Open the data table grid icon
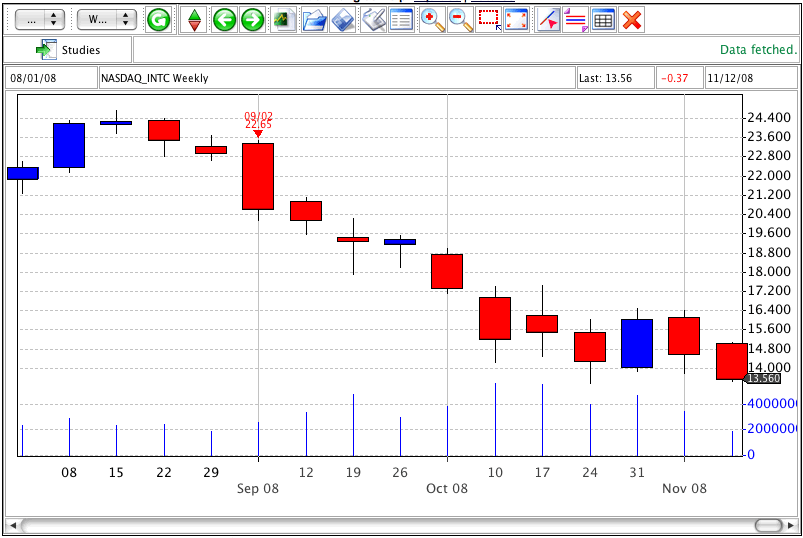 click(x=603, y=19)
